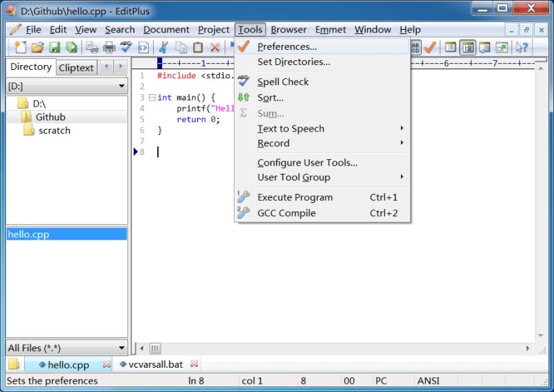Toggle the pressed directory window toolbar button

coord(468,47)
